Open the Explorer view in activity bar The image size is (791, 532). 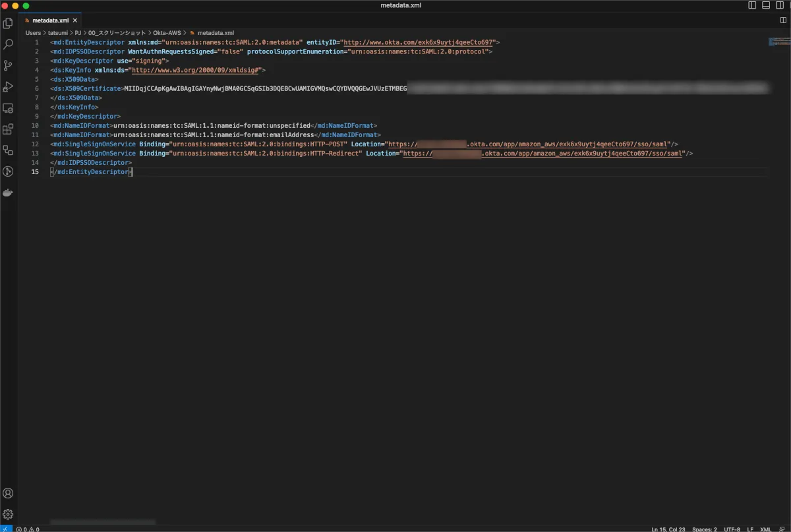pos(9,23)
